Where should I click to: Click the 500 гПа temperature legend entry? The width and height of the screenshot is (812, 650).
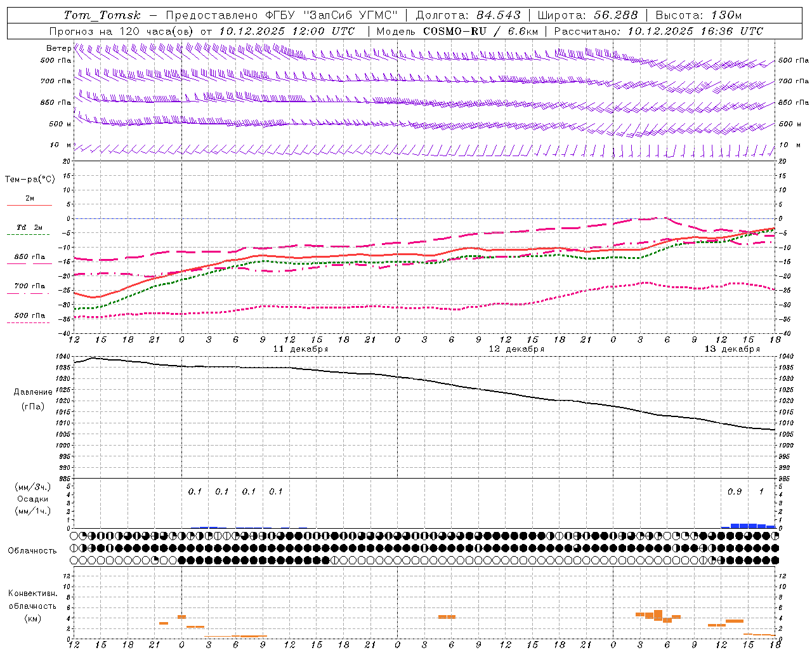tap(29, 318)
